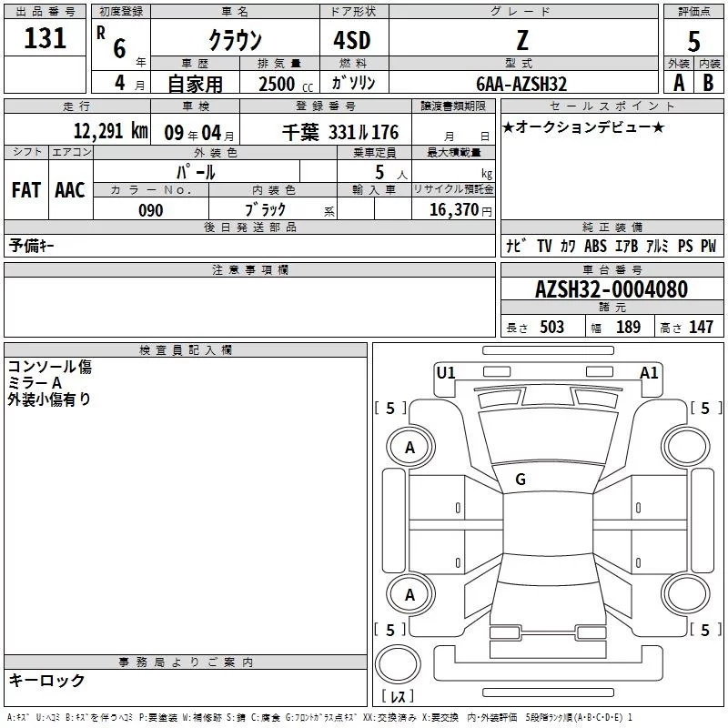Click 注意事項欄 header
This screenshot has width=728, height=728.
coord(249,269)
